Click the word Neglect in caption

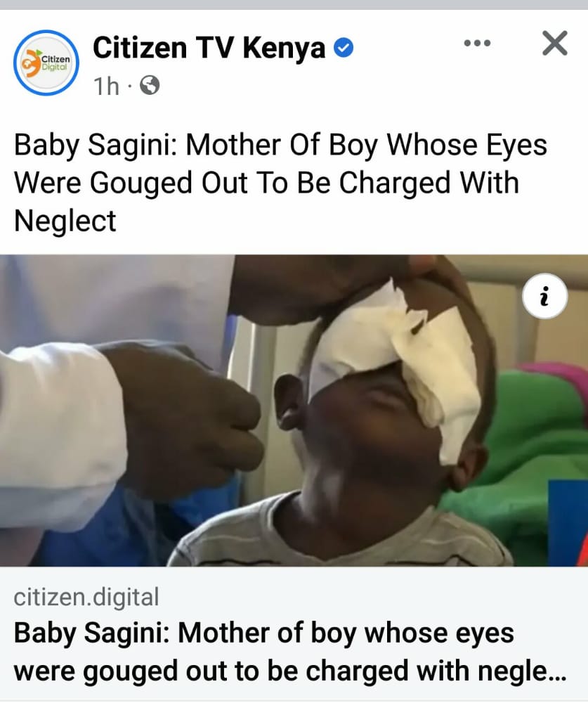65,221
